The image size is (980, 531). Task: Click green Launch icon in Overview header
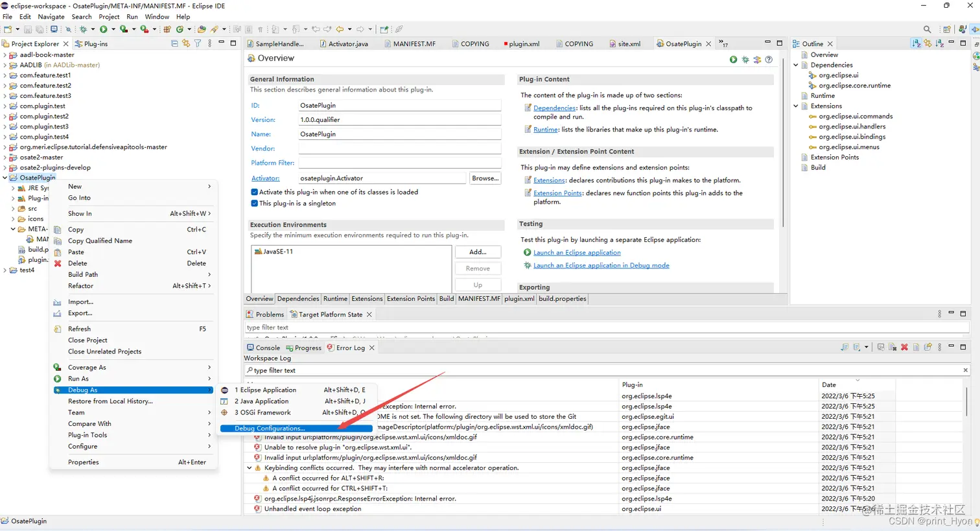[x=733, y=60]
